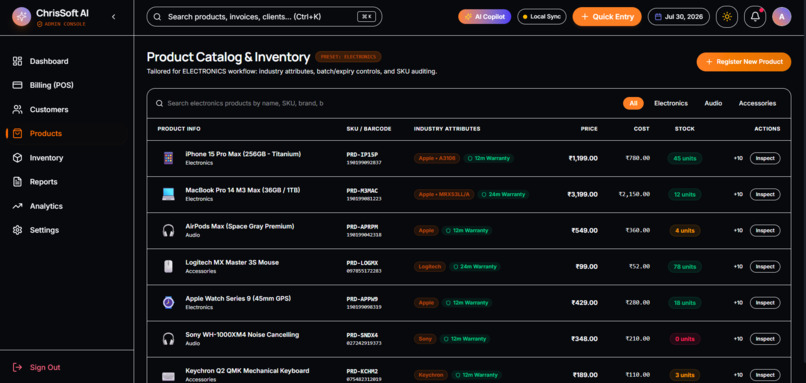Click the 78 units stock badge
The width and height of the screenshot is (806, 383).
tap(685, 267)
